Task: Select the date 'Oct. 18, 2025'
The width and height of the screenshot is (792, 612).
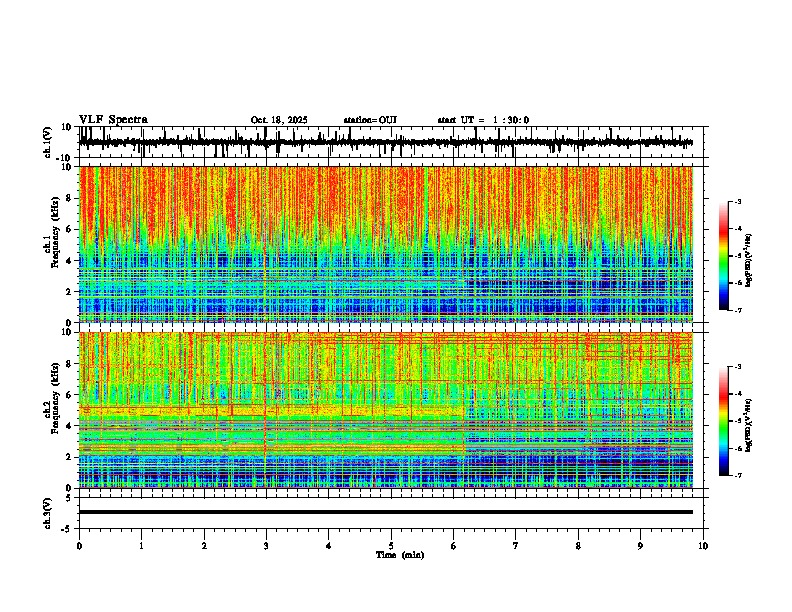Action: pyautogui.click(x=279, y=120)
